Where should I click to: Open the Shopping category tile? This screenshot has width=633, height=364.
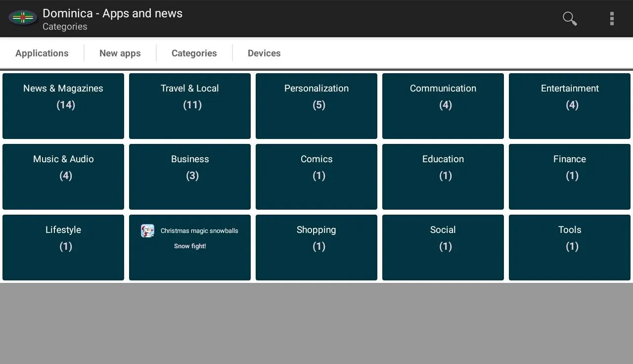click(316, 247)
